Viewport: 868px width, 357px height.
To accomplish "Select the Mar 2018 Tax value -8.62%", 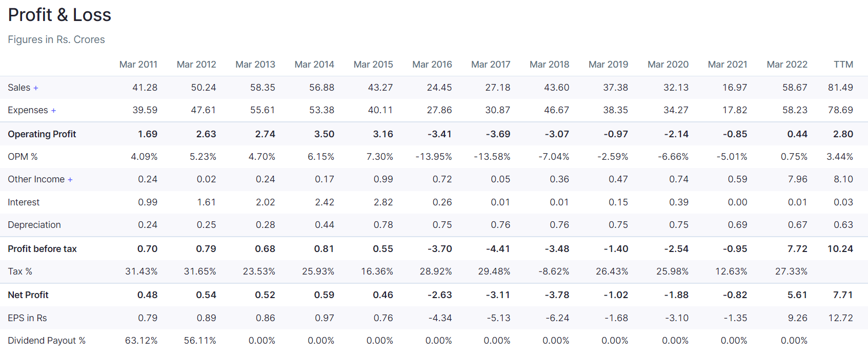I will click(x=554, y=271).
